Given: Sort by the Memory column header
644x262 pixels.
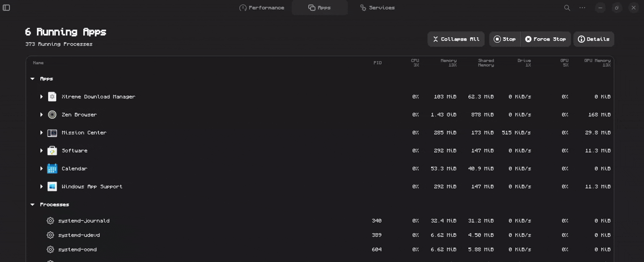Looking at the screenshot, I should [x=448, y=63].
